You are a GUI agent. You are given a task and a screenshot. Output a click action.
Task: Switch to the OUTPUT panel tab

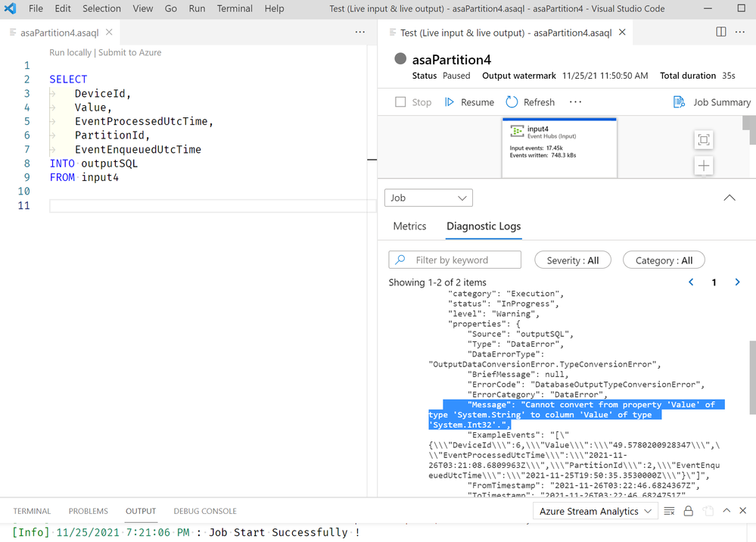141,511
